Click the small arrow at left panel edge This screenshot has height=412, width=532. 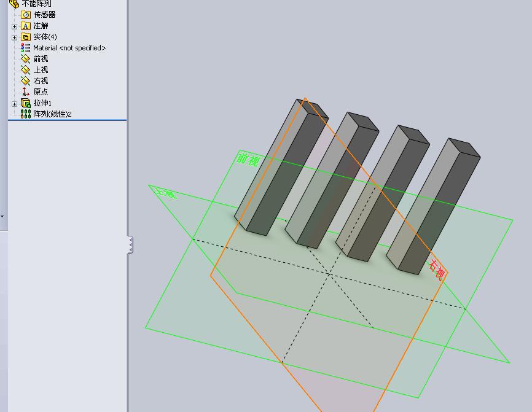[x=2, y=216]
